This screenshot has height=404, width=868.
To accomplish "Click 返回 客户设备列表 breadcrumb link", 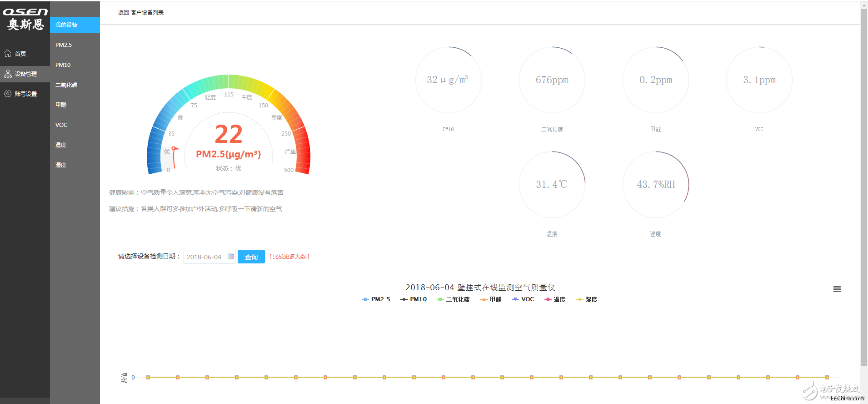I will (x=141, y=13).
